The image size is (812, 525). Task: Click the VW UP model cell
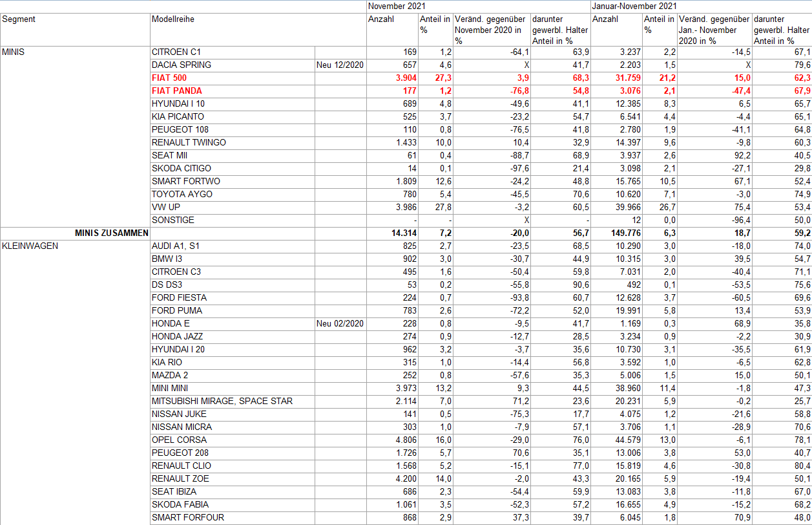pos(166,207)
